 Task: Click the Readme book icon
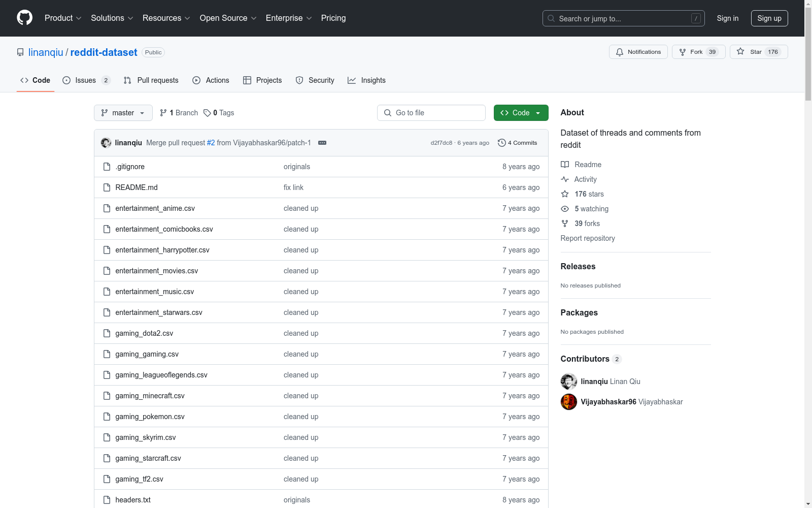[x=565, y=165]
